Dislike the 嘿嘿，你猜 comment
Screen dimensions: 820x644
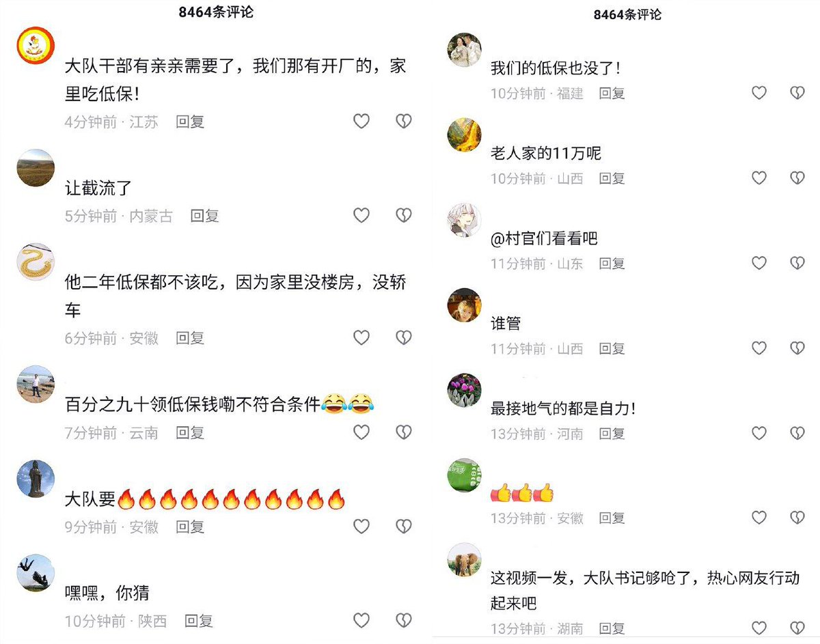pos(404,621)
